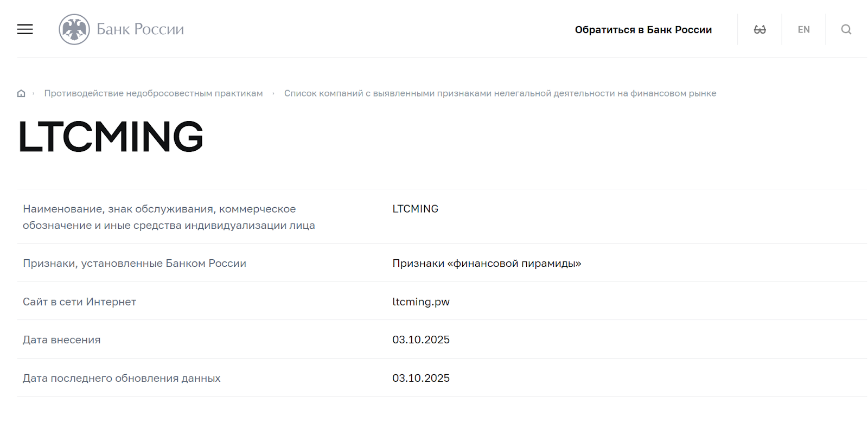
Task: Enable visually impaired version glasses icon
Action: pyautogui.click(x=760, y=29)
